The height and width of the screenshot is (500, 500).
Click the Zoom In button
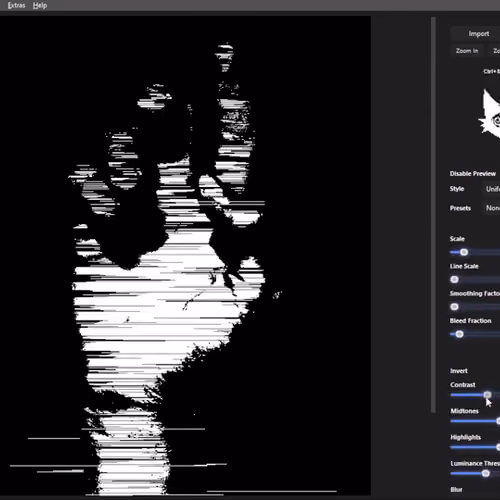467,51
